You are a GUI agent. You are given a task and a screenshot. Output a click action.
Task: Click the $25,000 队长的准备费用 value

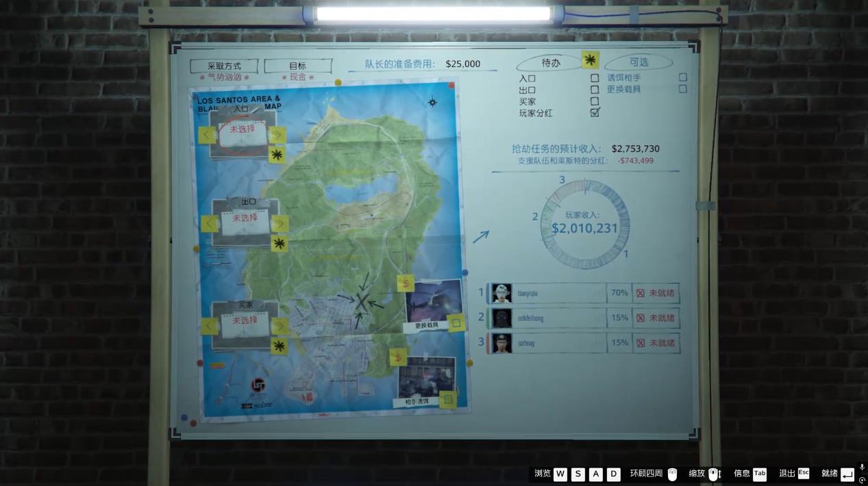(463, 64)
